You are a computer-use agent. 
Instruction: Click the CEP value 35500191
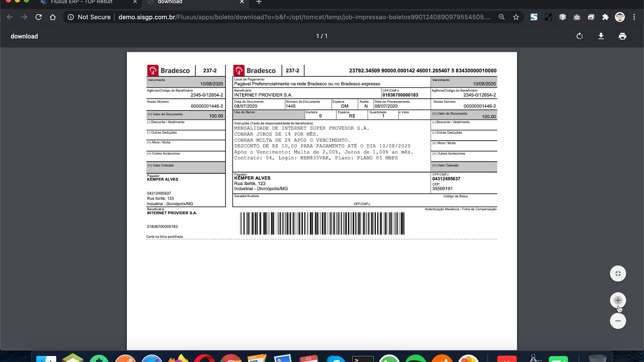click(x=442, y=189)
